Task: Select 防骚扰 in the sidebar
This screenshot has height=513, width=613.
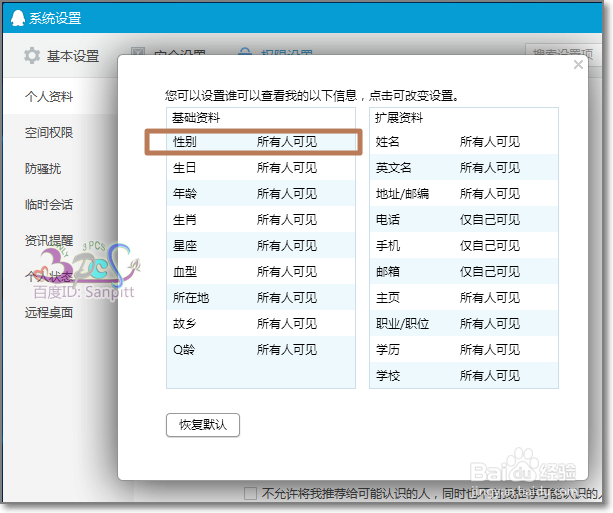Action: [x=43, y=169]
